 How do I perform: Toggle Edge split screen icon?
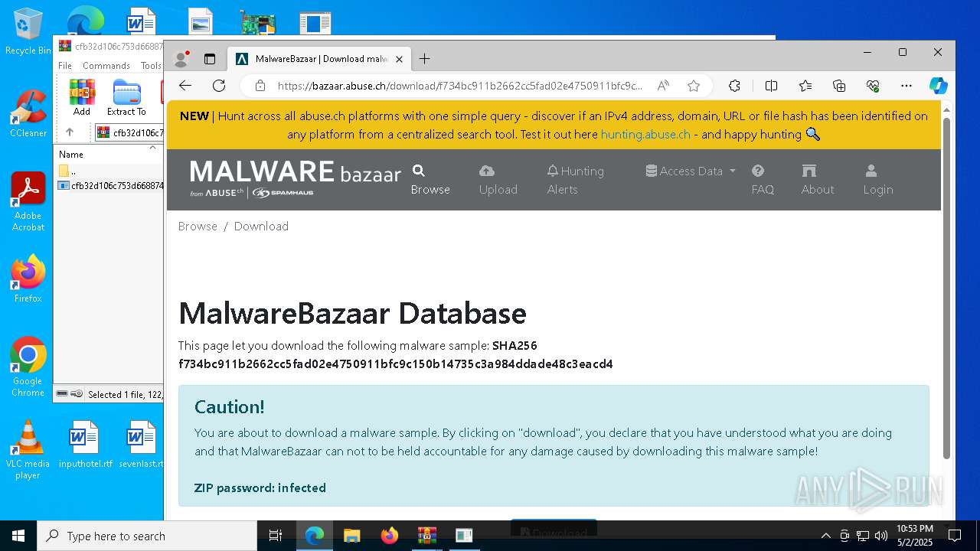pyautogui.click(x=772, y=86)
